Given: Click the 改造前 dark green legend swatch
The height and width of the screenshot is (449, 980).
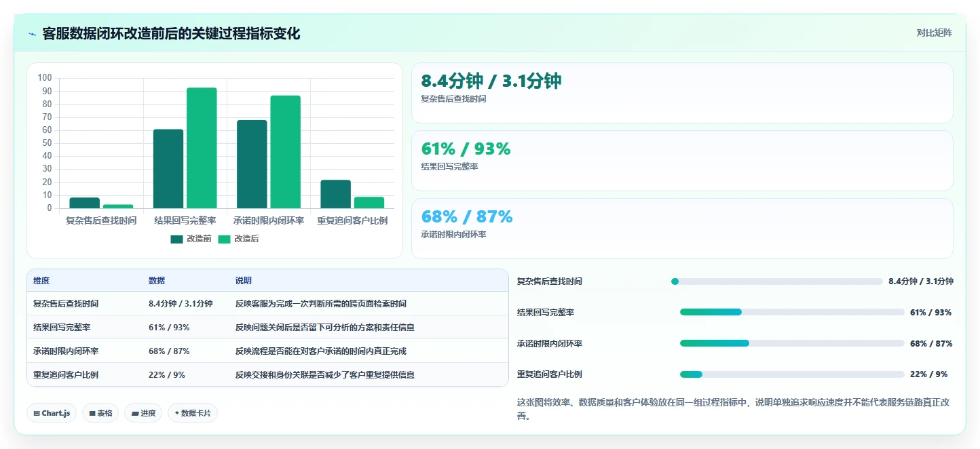Looking at the screenshot, I should 177,239.
